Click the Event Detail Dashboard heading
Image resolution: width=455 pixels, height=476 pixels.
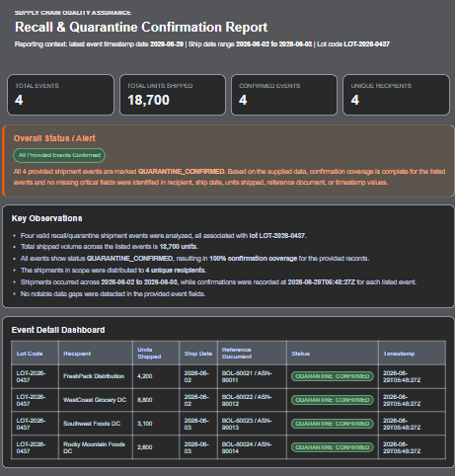[58, 330]
